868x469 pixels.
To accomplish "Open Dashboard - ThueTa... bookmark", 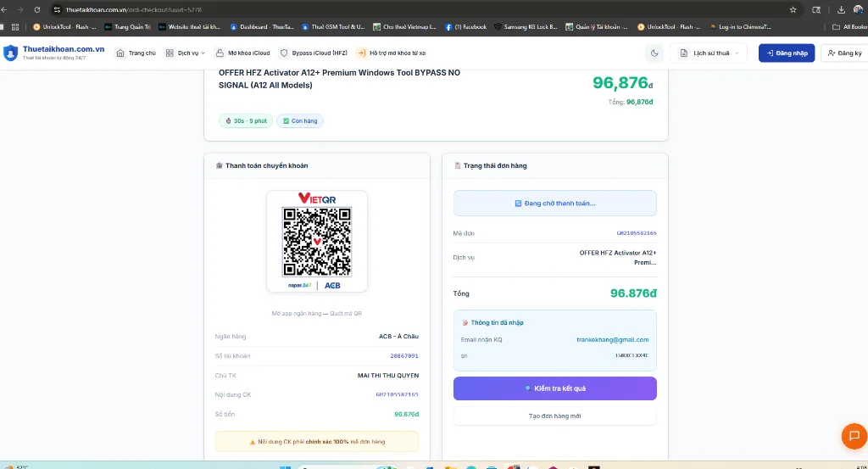I will coord(262,26).
